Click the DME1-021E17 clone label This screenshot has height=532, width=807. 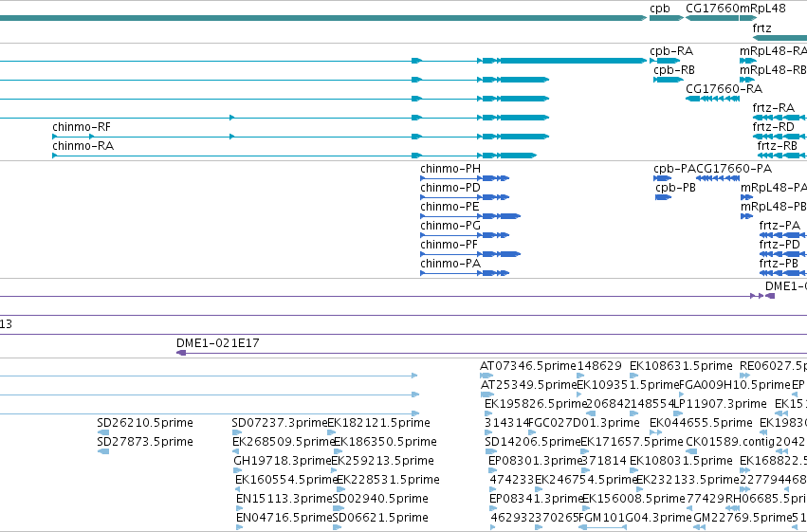tap(218, 343)
